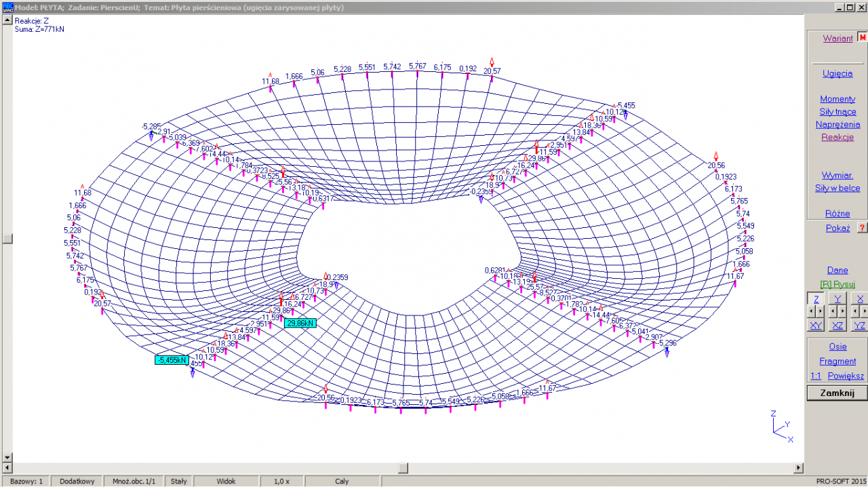Click the Powiększ zoom link
The image size is (868, 487).
(846, 376)
